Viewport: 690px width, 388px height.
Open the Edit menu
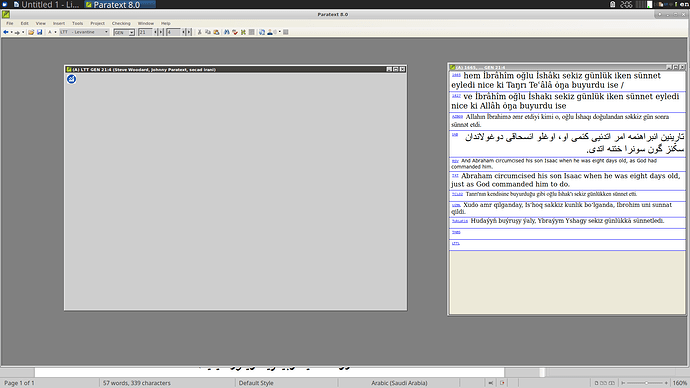coord(25,23)
